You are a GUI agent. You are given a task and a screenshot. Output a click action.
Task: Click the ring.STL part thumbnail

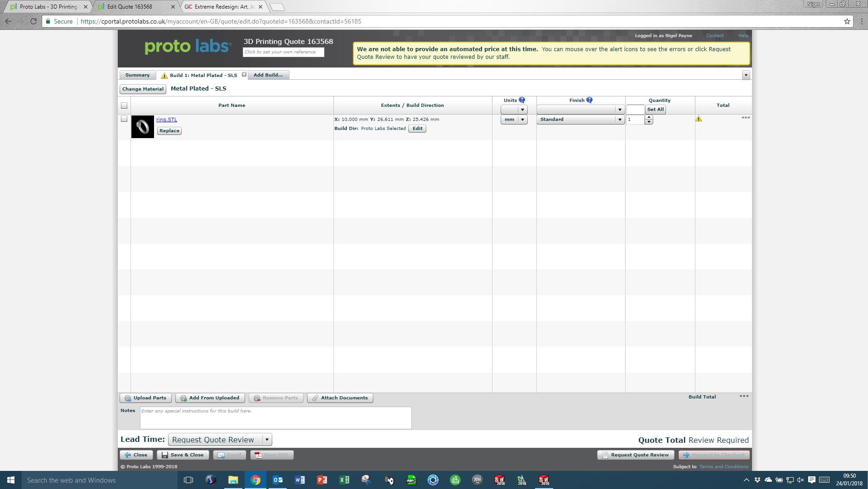[143, 127]
